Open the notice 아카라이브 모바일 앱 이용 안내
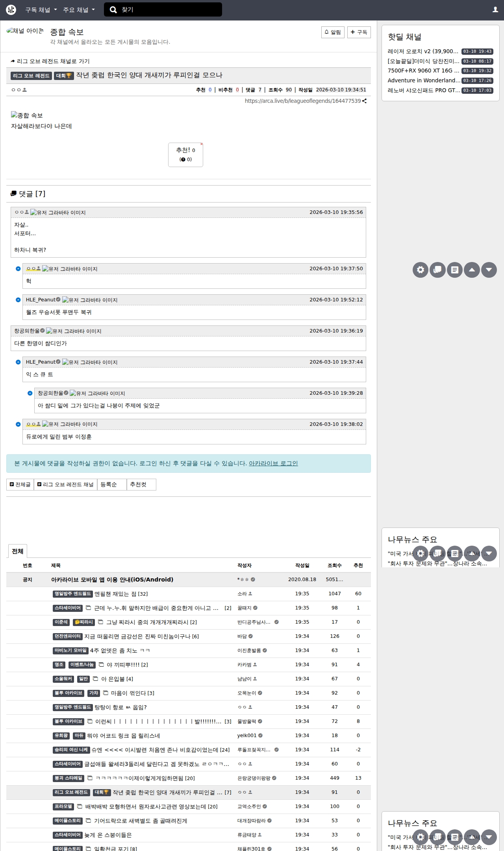 (x=112, y=580)
